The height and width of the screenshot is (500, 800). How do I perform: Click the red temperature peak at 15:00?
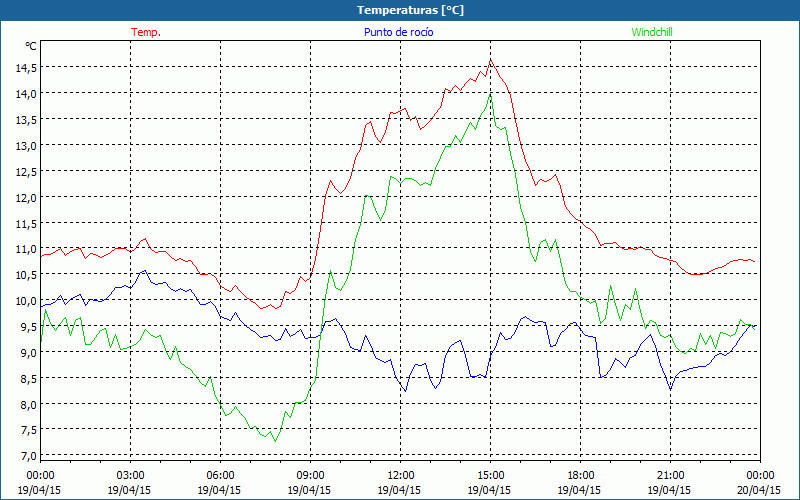[x=490, y=60]
